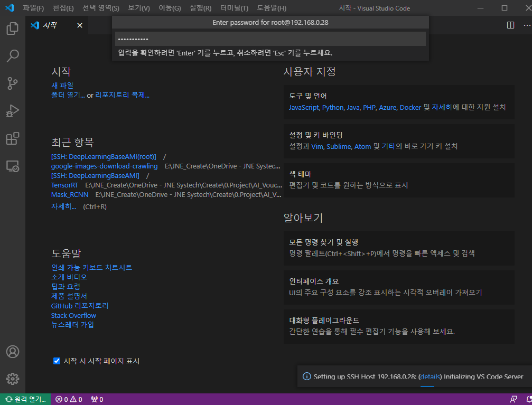
Task: Open recent Mask_RCNN folder
Action: (70, 195)
